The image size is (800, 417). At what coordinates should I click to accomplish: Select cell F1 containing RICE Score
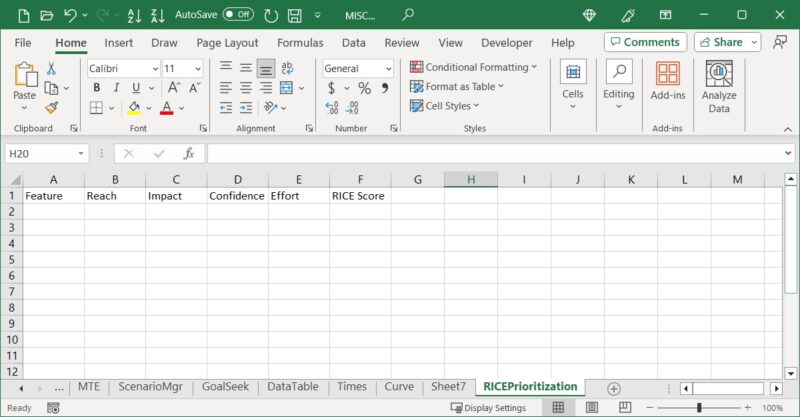(360, 196)
